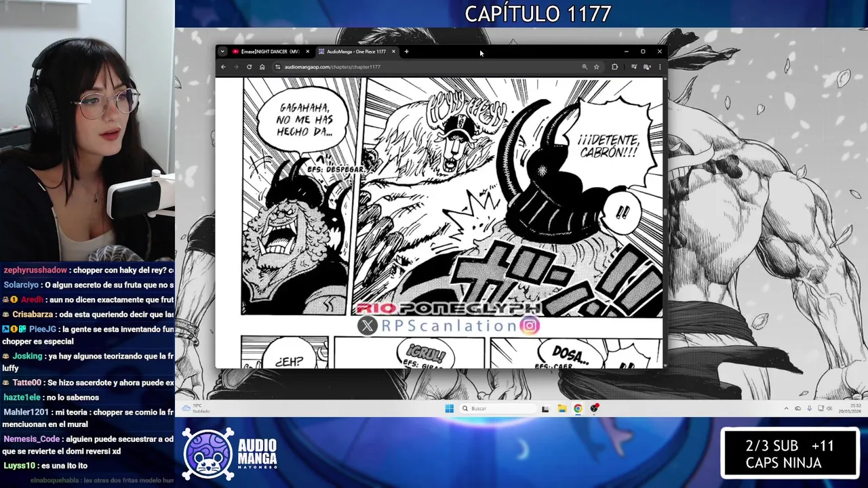Viewport: 868px width, 488px height.
Task: Select the AudioManga One Piece 1177 tab
Action: (x=355, y=52)
